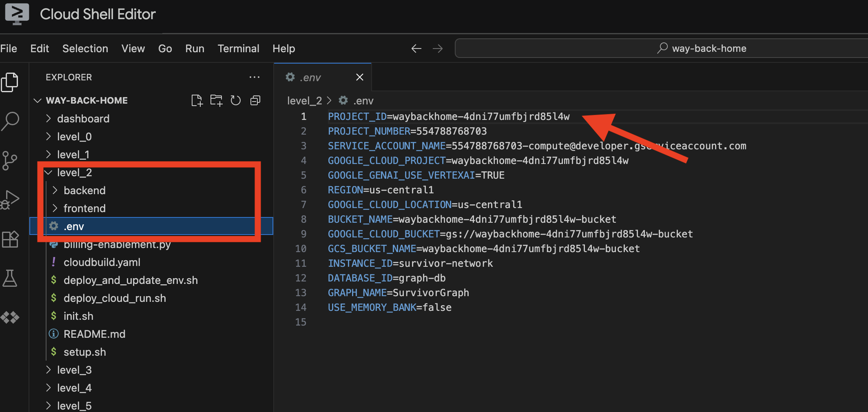Open the Run and Debug view
The width and height of the screenshot is (868, 412).
10,199
